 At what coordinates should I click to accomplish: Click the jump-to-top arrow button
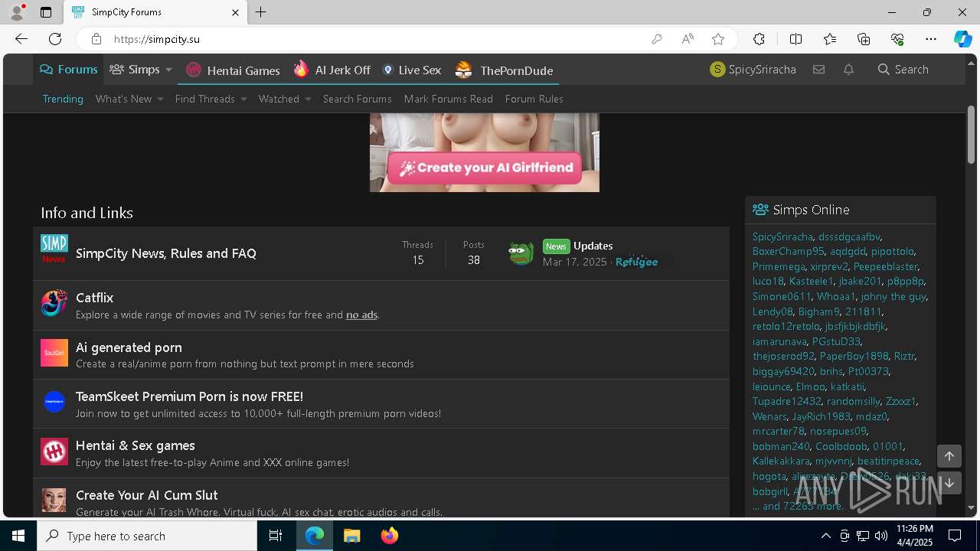tap(949, 456)
